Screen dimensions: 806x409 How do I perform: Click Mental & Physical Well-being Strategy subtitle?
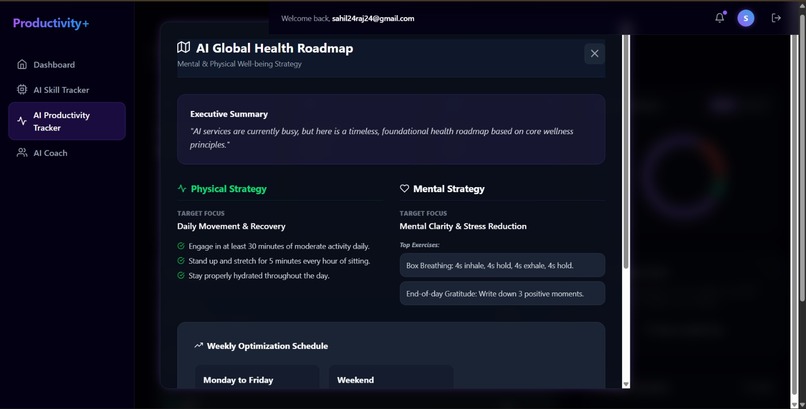240,64
